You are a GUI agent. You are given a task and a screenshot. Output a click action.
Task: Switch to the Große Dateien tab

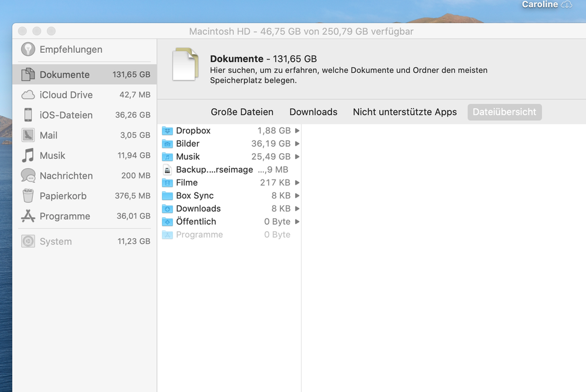pyautogui.click(x=242, y=112)
